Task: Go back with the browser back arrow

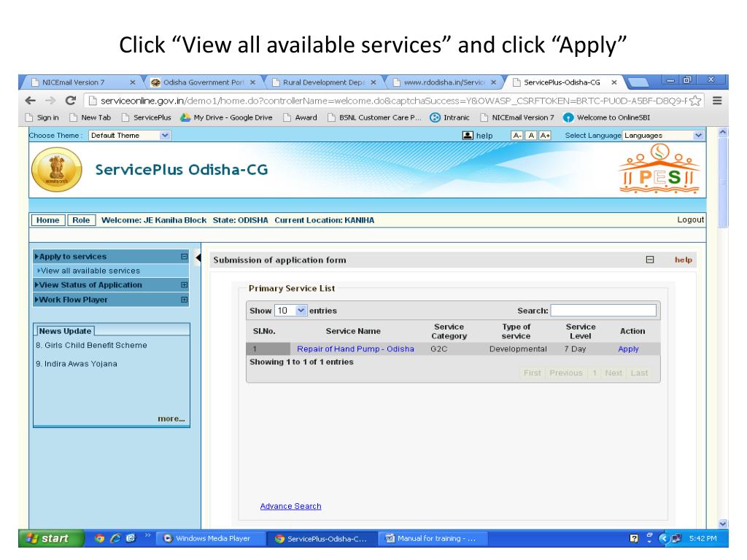Action: click(x=31, y=101)
